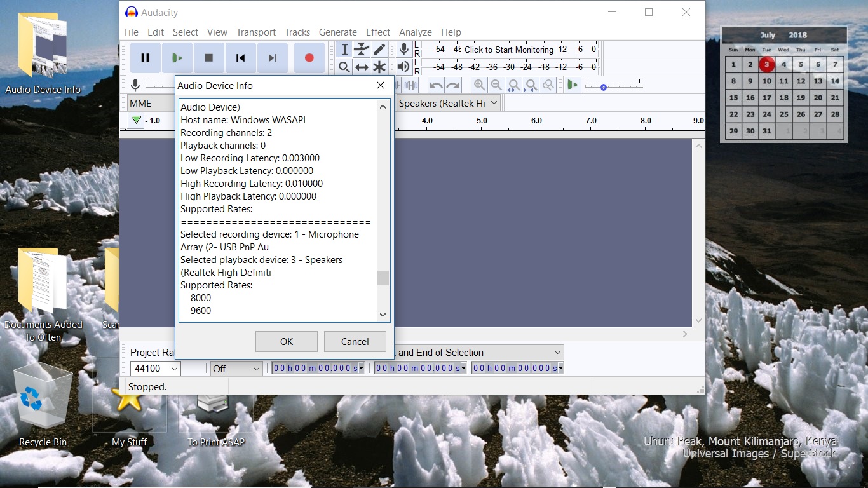Open the View menu

(217, 32)
